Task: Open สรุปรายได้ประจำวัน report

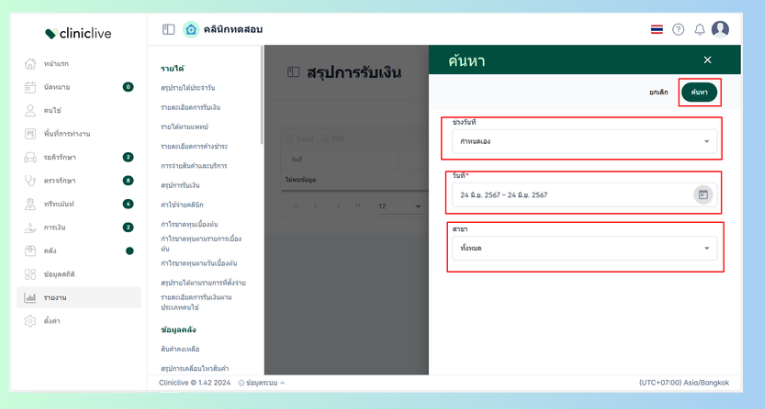Action: click(x=188, y=88)
